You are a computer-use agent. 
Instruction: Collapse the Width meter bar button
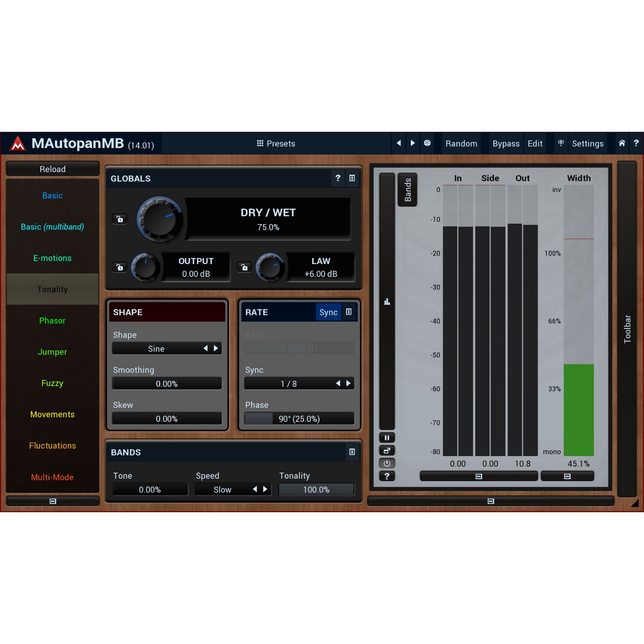point(567,476)
